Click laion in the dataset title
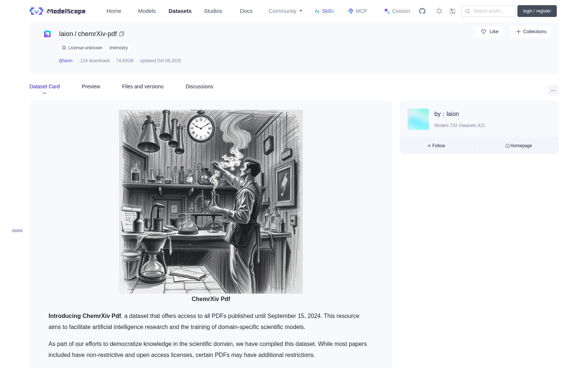 (66, 34)
